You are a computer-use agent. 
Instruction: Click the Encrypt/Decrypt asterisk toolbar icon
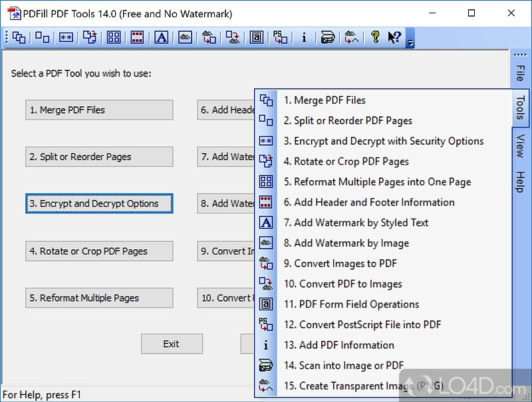coord(66,37)
